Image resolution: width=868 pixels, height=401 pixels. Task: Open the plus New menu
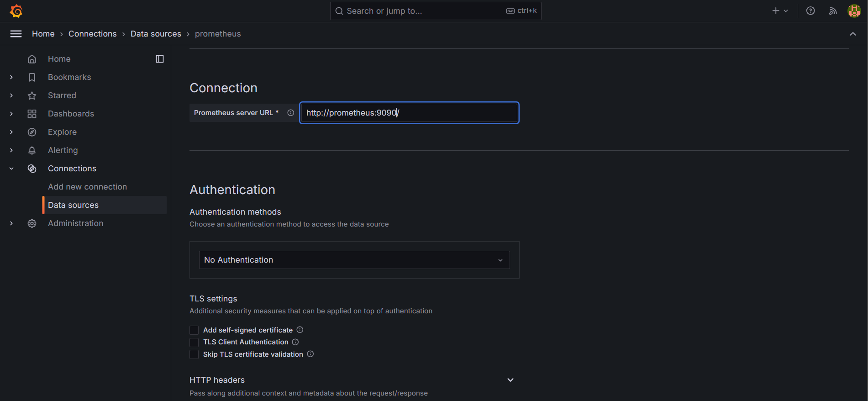click(x=780, y=11)
